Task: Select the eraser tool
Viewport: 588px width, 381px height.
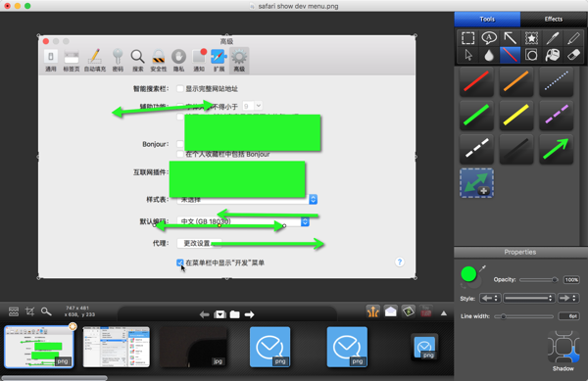Action: pyautogui.click(x=573, y=55)
